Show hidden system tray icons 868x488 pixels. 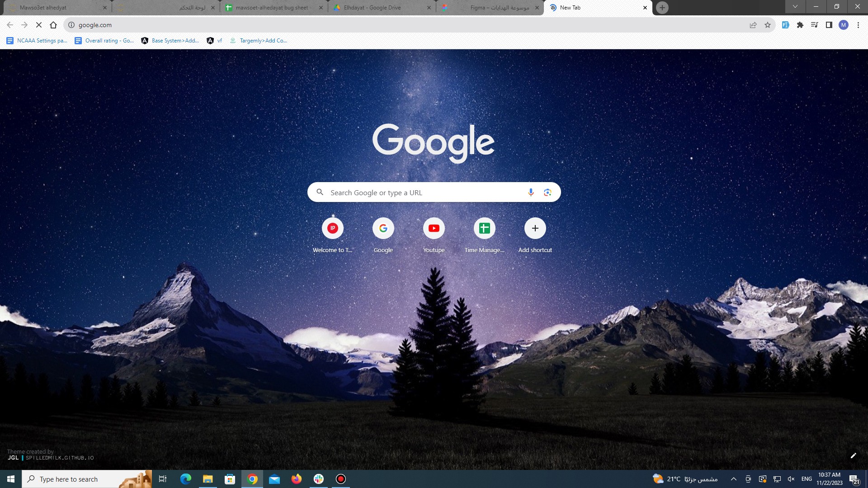[734, 479]
